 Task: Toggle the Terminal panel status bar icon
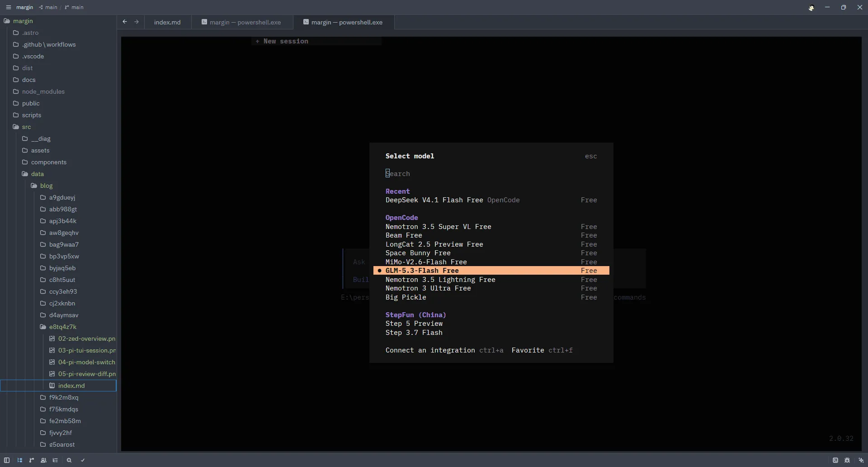click(x=835, y=460)
